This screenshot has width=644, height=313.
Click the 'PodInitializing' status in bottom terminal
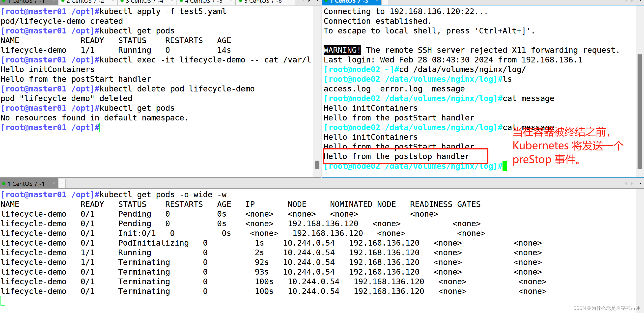point(153,243)
